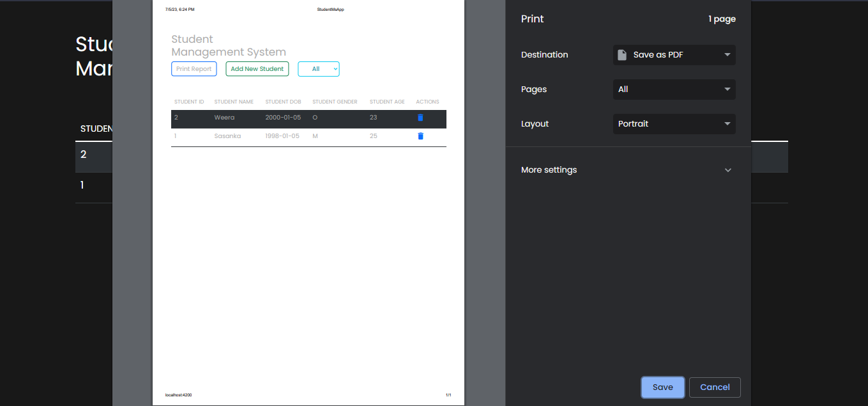Click the Print dialog title
Screen dimensions: 868x406
tap(532, 19)
